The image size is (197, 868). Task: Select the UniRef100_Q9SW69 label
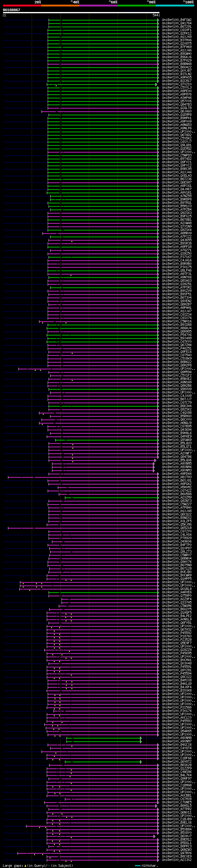click(177, 440)
